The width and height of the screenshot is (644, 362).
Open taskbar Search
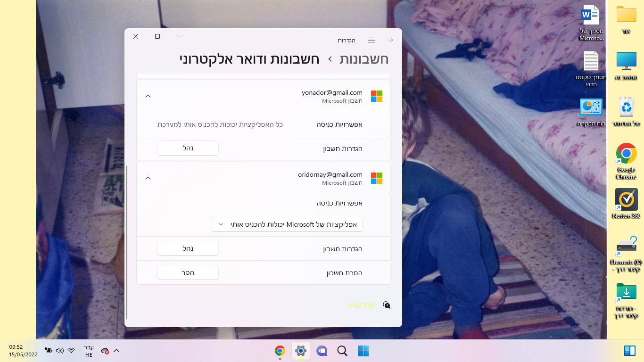[x=342, y=351]
